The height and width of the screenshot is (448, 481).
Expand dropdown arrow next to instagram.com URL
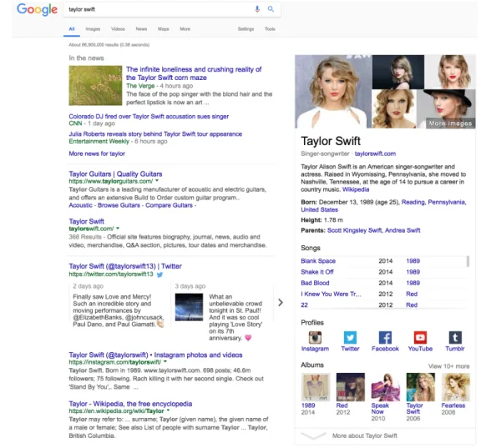tap(165, 362)
